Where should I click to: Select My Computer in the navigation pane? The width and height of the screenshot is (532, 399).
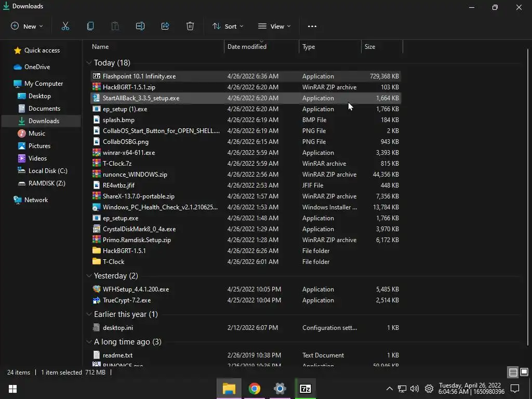(x=38, y=84)
